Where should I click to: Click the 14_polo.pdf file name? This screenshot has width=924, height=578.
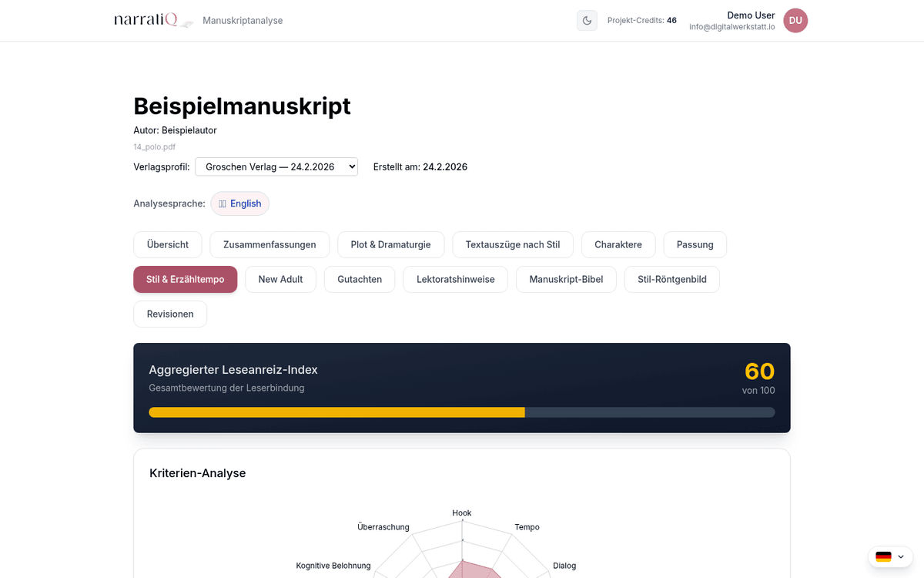click(x=154, y=146)
